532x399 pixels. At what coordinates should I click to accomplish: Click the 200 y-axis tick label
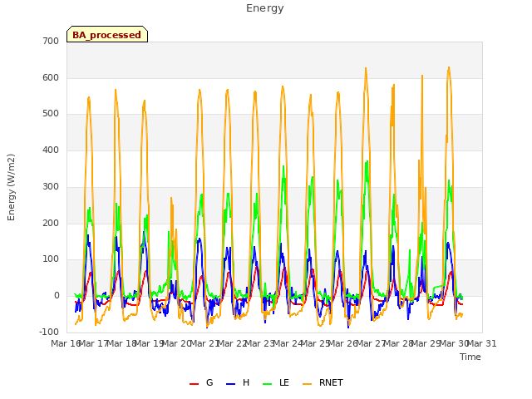coord(51,223)
